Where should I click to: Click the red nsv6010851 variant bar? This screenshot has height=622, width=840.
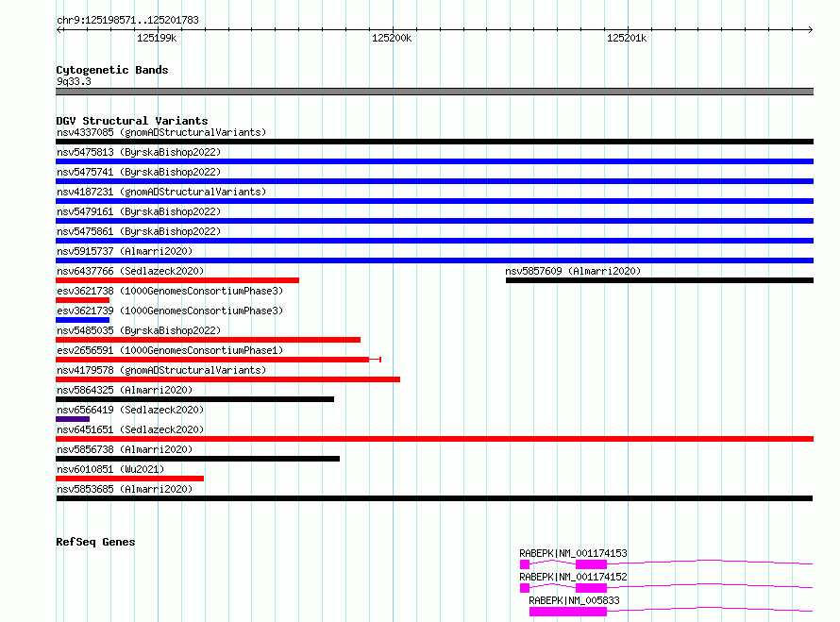(129, 479)
